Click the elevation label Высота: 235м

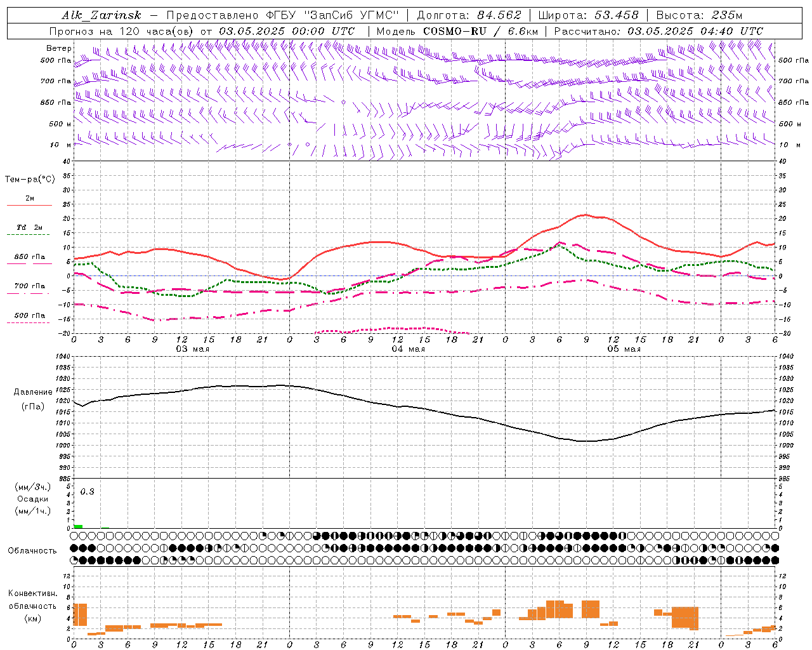pyautogui.click(x=699, y=15)
